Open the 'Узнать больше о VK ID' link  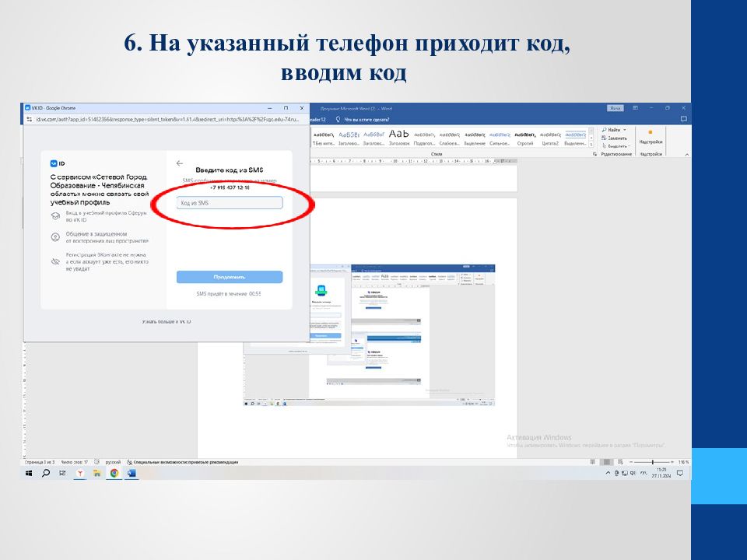click(x=167, y=321)
